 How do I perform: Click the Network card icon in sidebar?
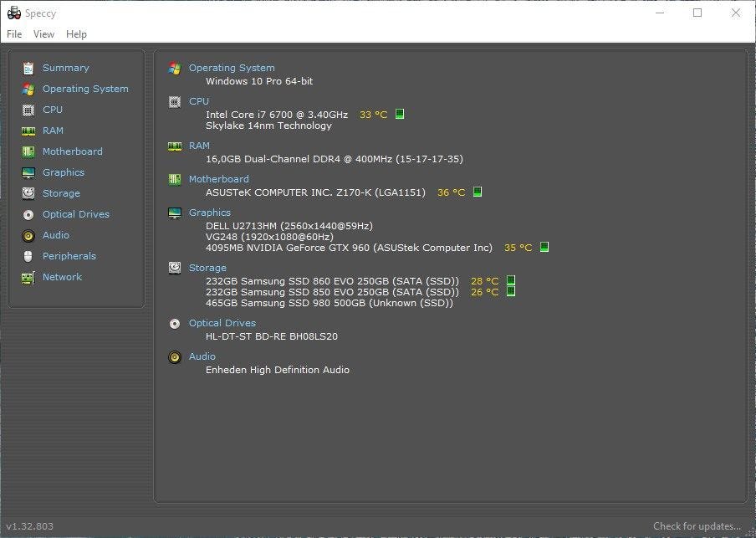(28, 278)
